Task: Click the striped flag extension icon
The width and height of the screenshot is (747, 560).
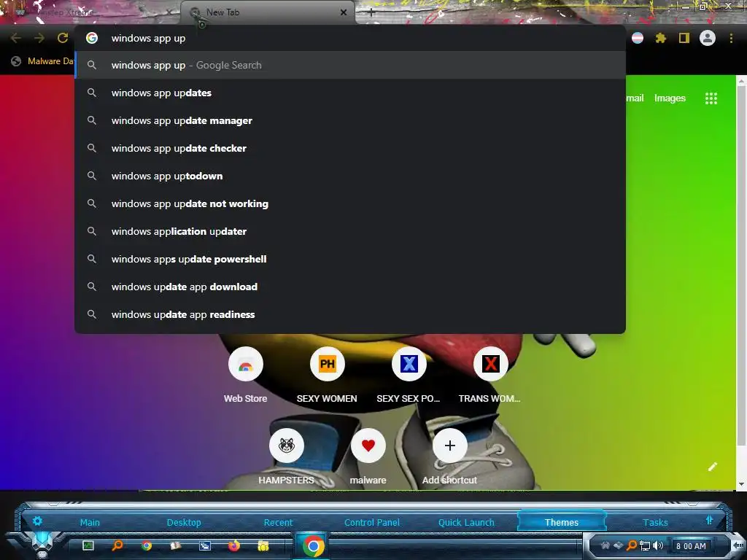Action: [x=638, y=38]
